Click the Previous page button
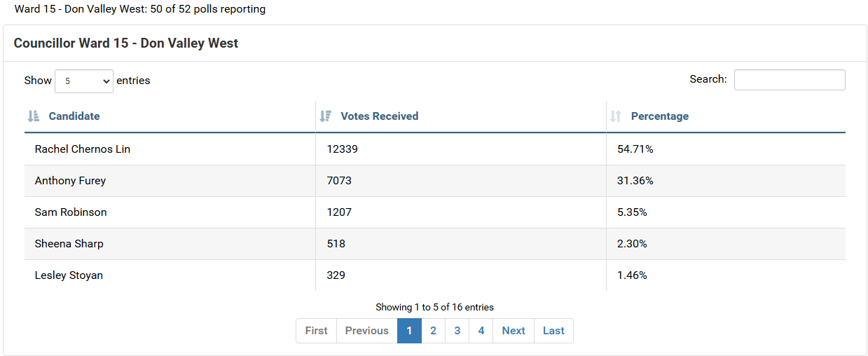This screenshot has width=868, height=356. coord(367,331)
